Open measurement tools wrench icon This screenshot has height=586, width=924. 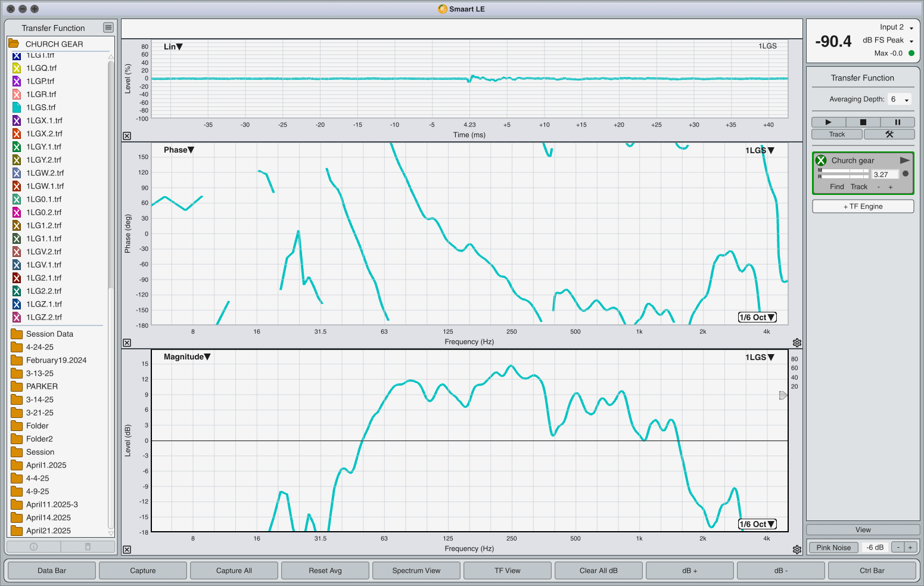[889, 134]
